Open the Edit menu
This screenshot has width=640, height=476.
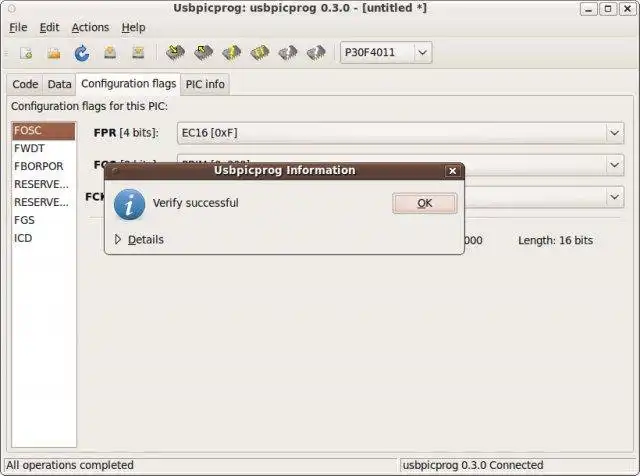(49, 27)
